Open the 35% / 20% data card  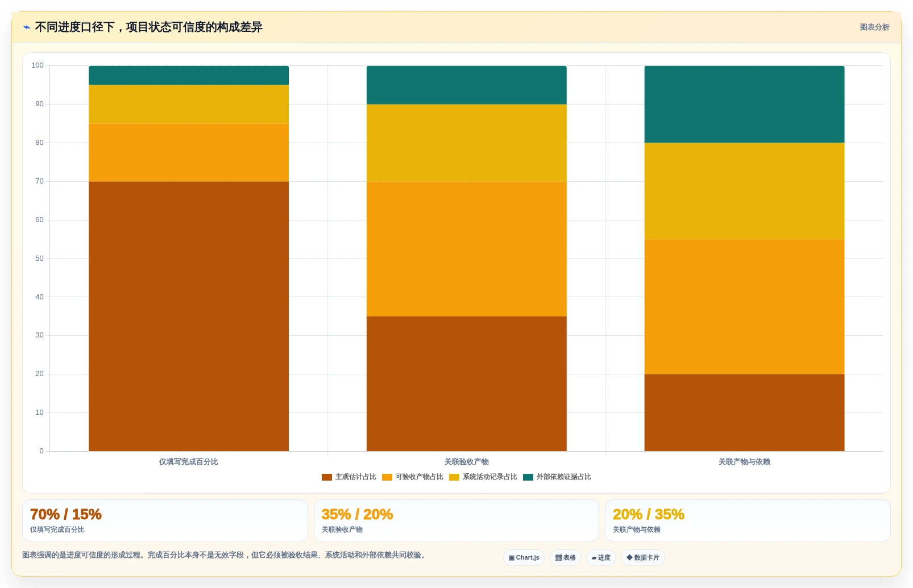tap(457, 520)
